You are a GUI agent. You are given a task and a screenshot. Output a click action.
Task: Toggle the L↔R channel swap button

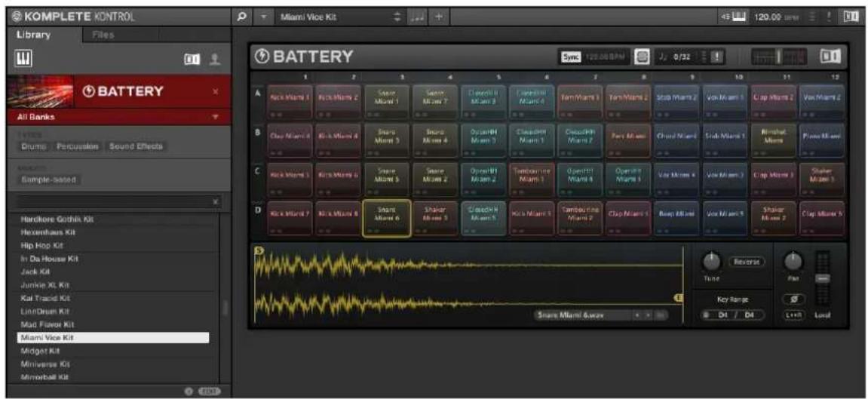coord(794,315)
